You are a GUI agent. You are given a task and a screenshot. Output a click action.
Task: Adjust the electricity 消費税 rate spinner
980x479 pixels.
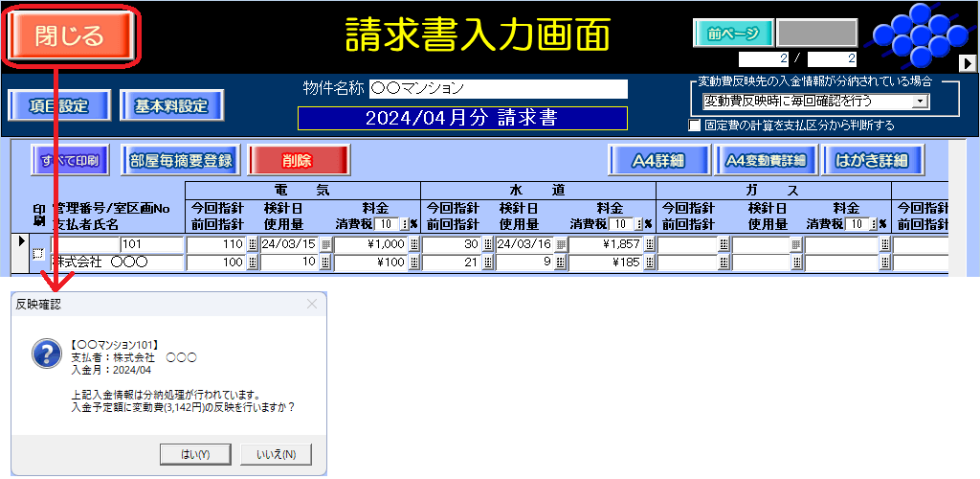[x=404, y=223]
